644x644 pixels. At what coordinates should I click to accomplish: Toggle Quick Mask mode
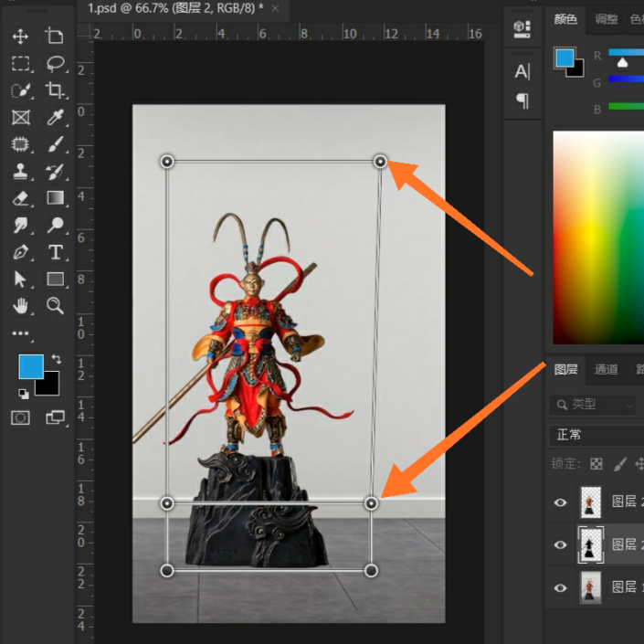pos(20,418)
